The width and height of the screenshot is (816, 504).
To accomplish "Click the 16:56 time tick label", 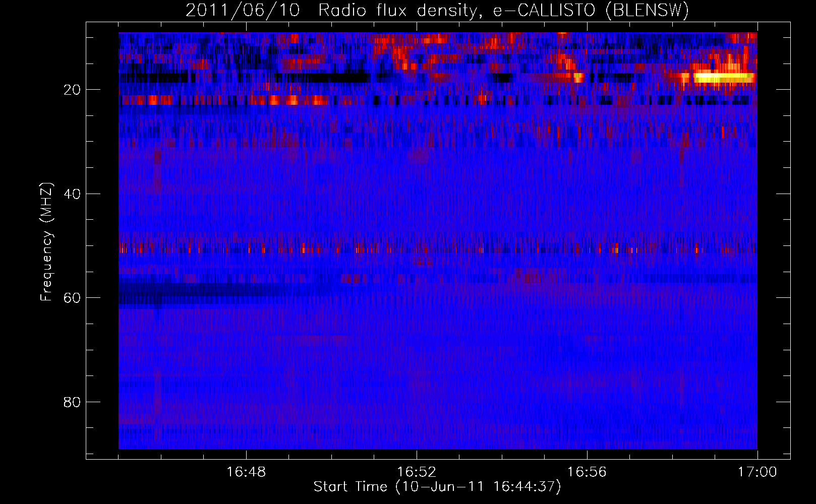I will [x=587, y=472].
